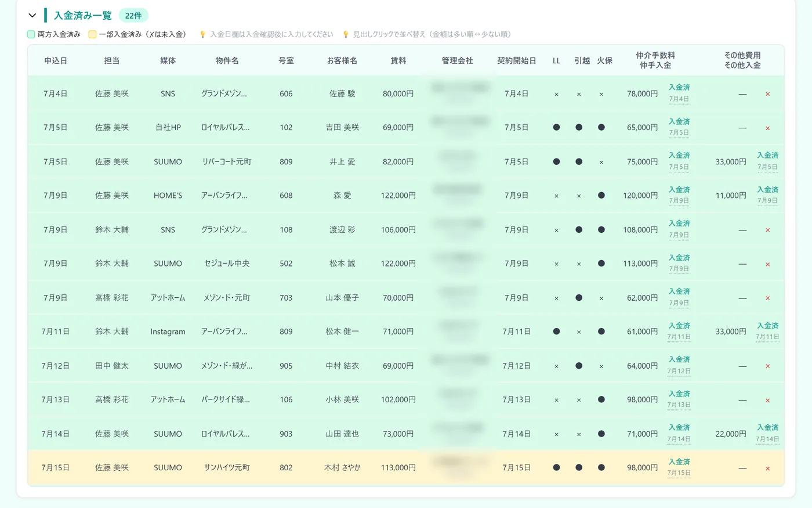Image resolution: width=812 pixels, height=508 pixels.
Task: Click red × in 佐藤 駿 row
Action: point(767,94)
